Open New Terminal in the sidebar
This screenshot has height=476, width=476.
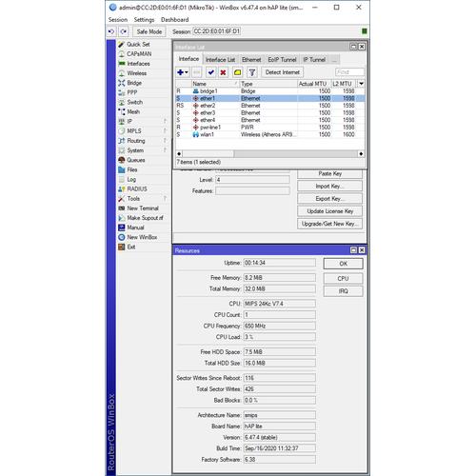(144, 208)
